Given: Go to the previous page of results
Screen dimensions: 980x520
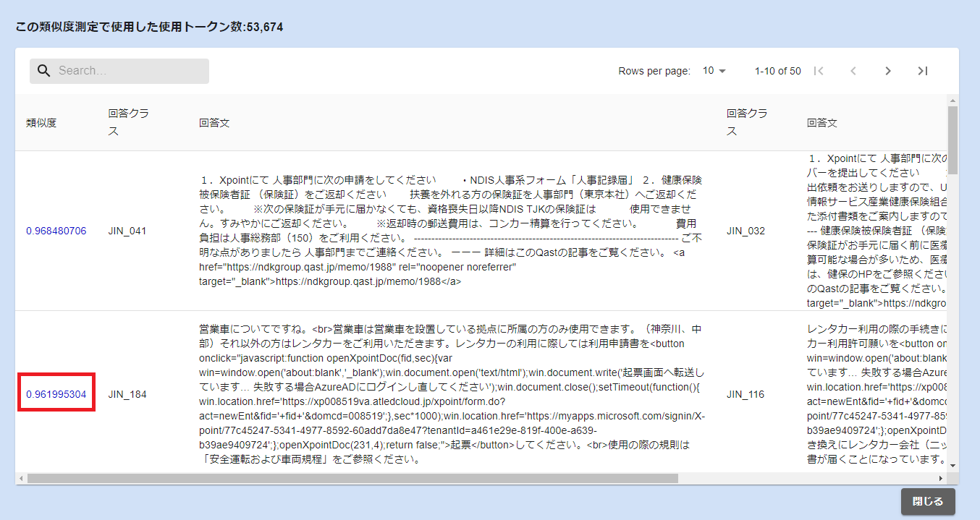Looking at the screenshot, I should (853, 71).
